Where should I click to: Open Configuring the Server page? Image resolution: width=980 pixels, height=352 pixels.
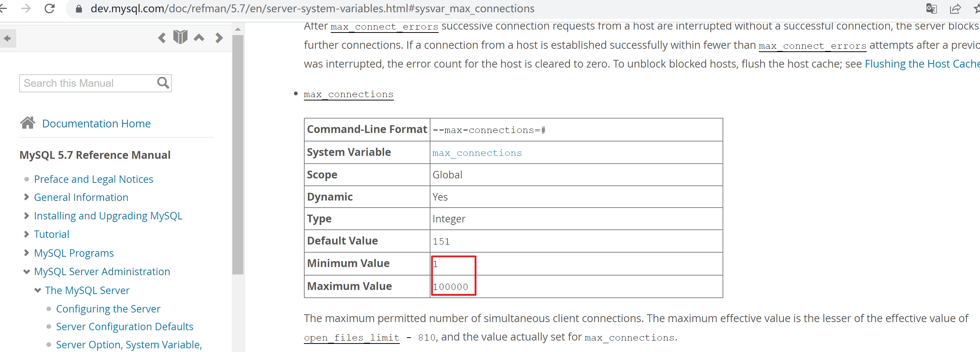pos(108,308)
